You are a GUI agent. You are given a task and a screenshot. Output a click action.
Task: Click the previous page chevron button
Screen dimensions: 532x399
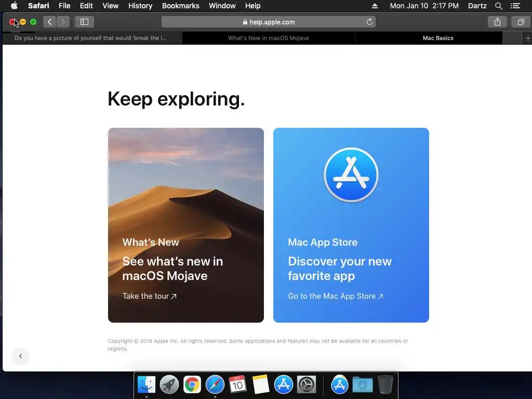(x=20, y=356)
